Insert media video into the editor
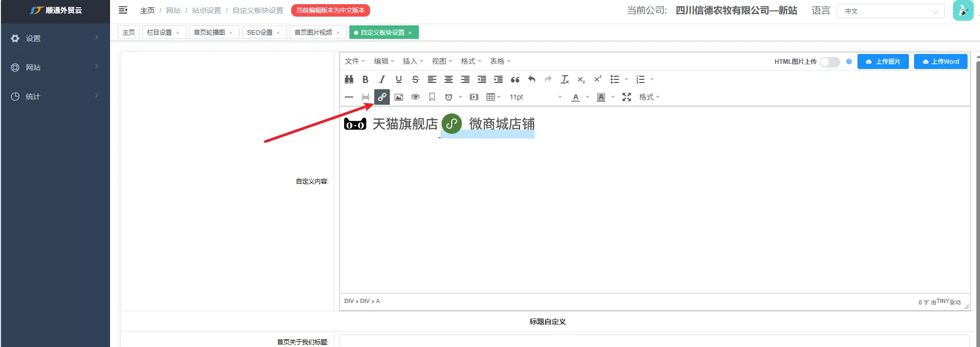 (x=474, y=97)
